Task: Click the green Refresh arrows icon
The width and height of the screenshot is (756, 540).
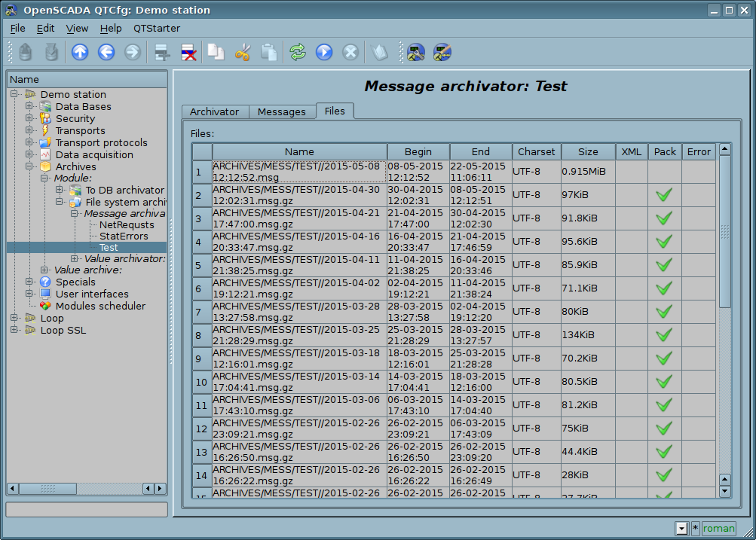Action: click(298, 52)
